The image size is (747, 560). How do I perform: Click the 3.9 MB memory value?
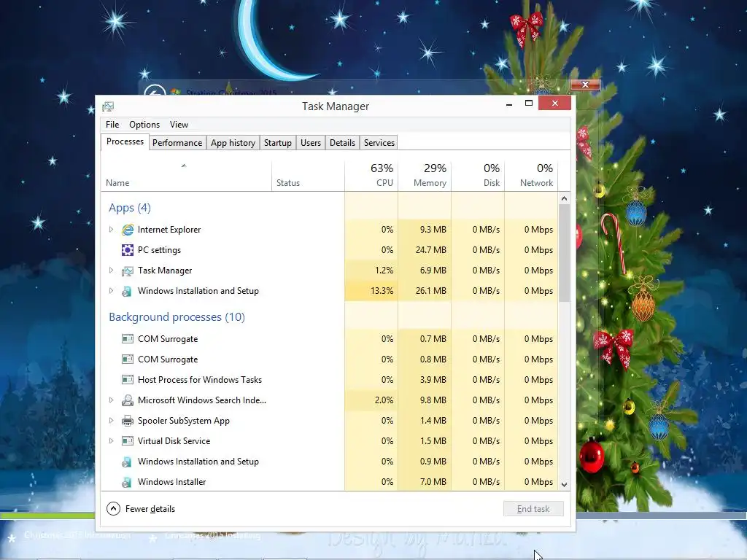[x=433, y=380]
